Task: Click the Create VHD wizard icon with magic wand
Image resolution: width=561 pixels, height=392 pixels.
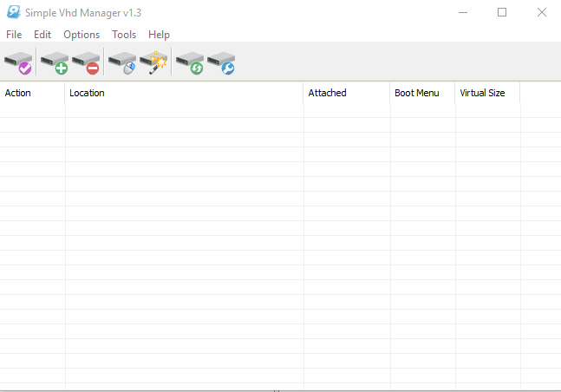Action: [153, 62]
